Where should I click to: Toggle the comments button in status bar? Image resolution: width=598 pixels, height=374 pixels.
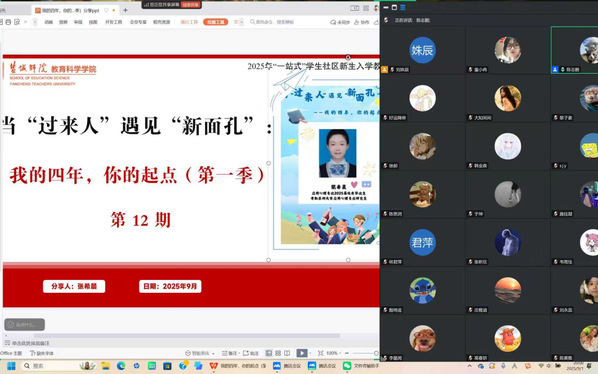pos(251,353)
